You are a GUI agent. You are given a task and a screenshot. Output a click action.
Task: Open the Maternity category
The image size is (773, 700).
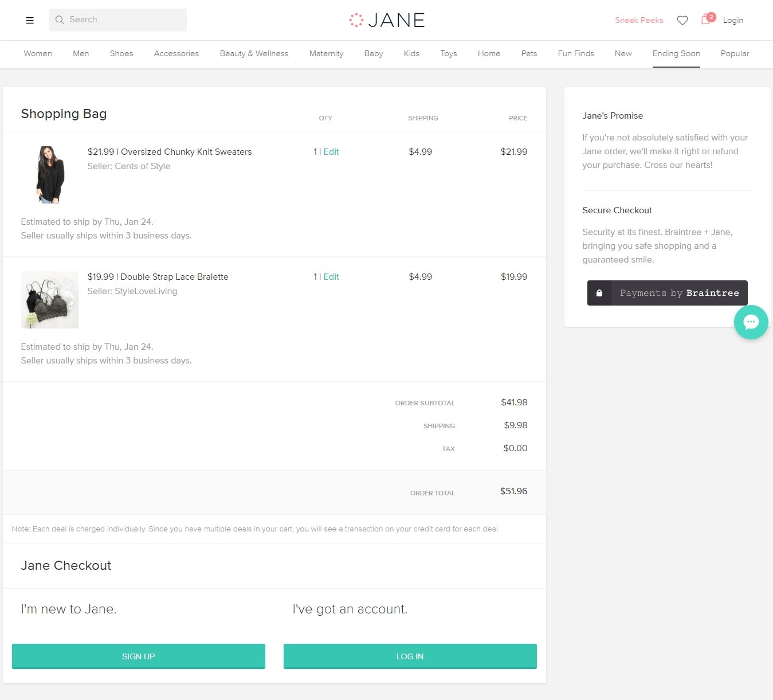[x=326, y=53]
